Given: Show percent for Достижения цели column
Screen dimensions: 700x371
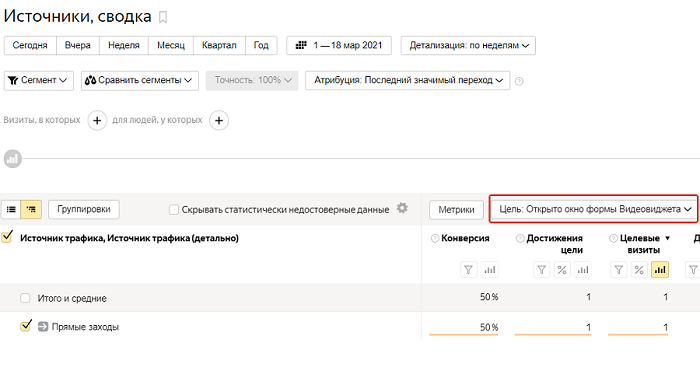Looking at the screenshot, I should 562,270.
